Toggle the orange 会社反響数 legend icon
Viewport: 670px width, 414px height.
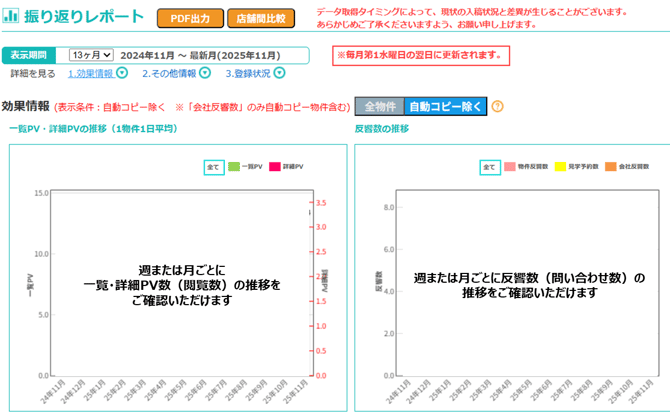point(612,167)
